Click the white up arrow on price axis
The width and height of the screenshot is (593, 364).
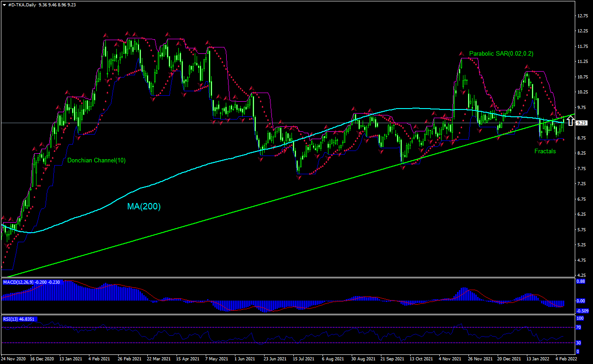(x=571, y=121)
